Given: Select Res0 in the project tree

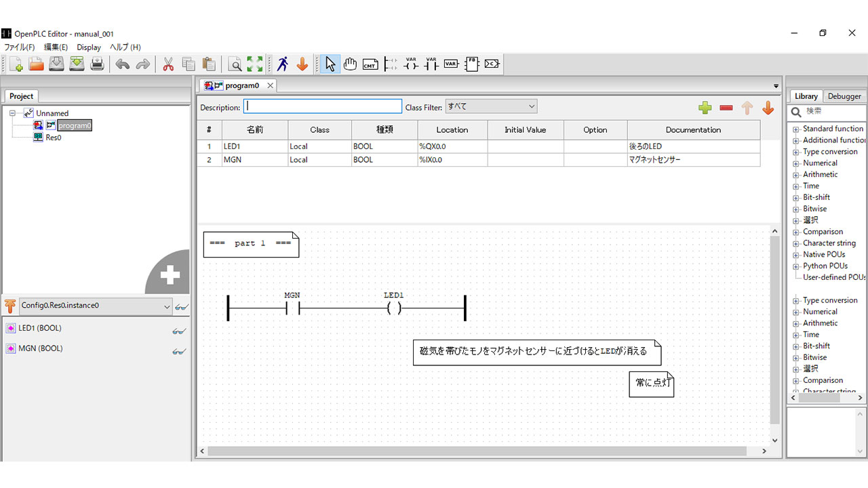Looking at the screenshot, I should coord(53,137).
